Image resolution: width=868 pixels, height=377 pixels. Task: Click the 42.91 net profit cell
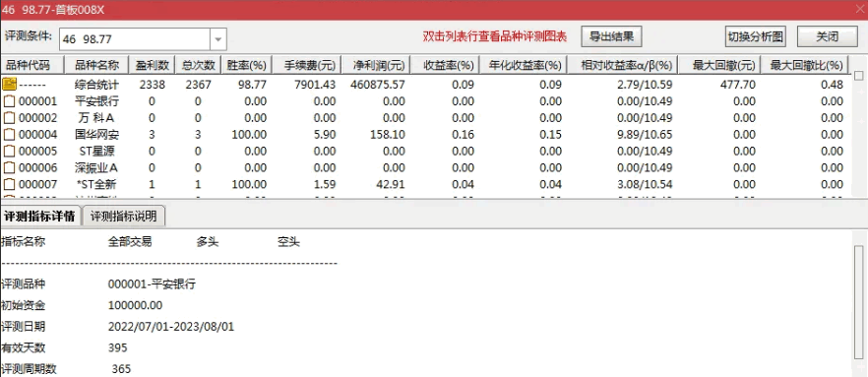[391, 184]
